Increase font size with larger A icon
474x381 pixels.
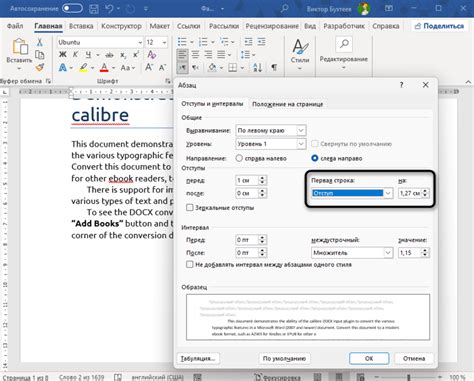149,68
